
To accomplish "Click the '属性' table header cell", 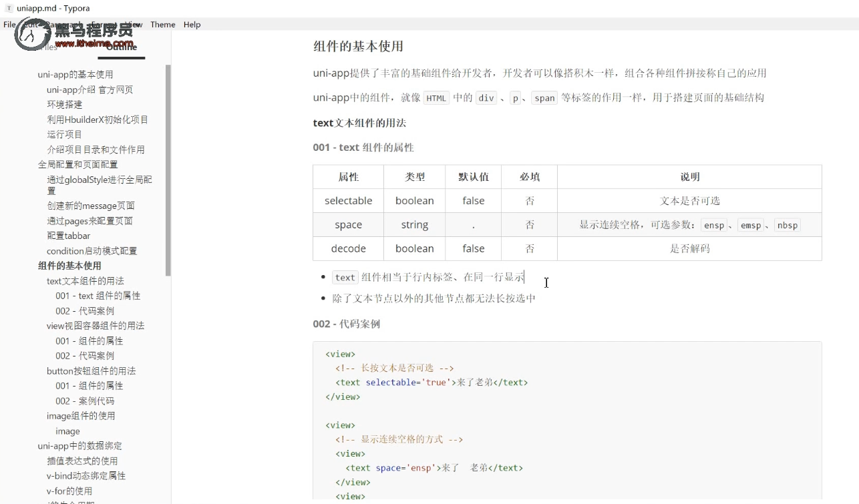I will point(348,177).
